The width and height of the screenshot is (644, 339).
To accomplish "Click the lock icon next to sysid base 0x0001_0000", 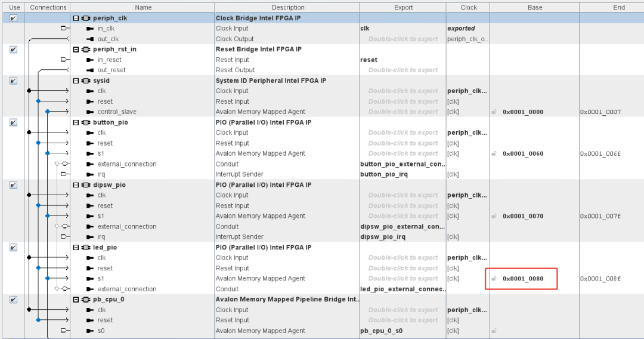I will pos(494,112).
